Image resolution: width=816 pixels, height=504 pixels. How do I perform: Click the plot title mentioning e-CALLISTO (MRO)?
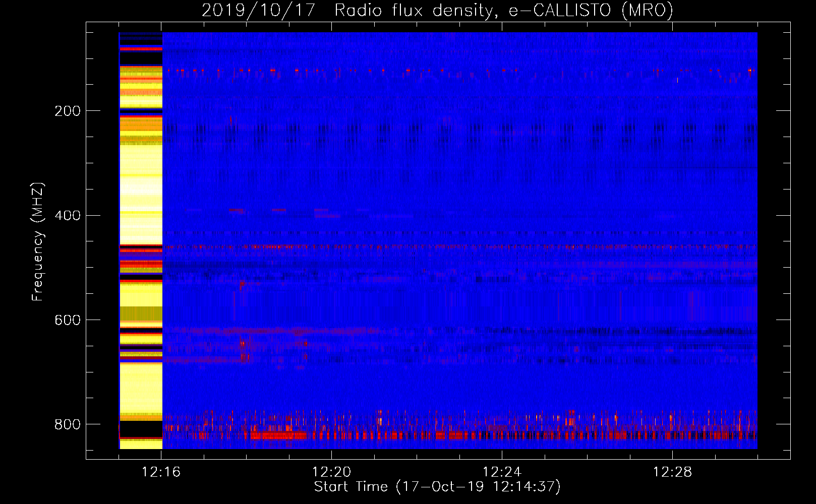coord(437,11)
